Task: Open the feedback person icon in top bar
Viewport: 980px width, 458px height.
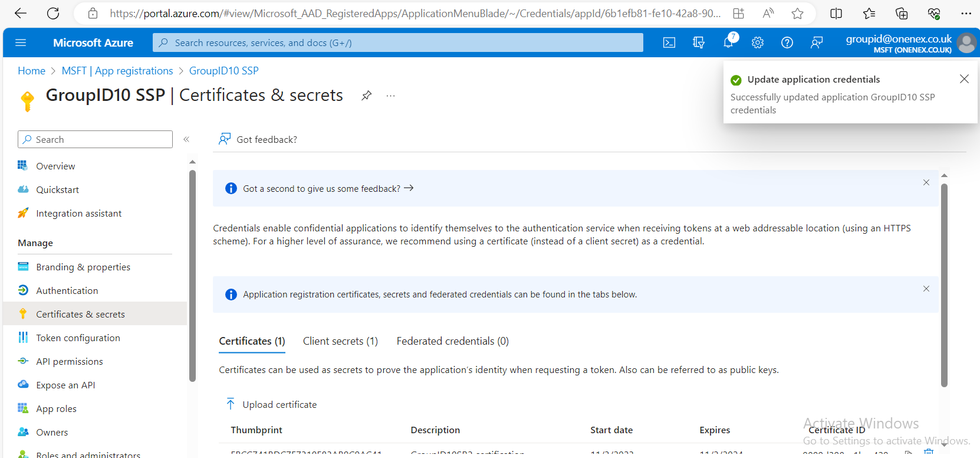Action: [x=817, y=42]
